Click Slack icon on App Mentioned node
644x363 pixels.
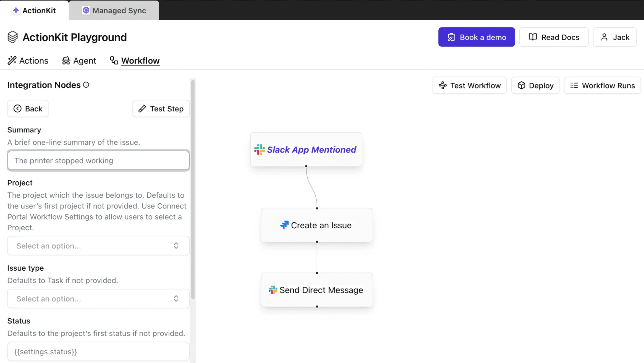coord(259,150)
